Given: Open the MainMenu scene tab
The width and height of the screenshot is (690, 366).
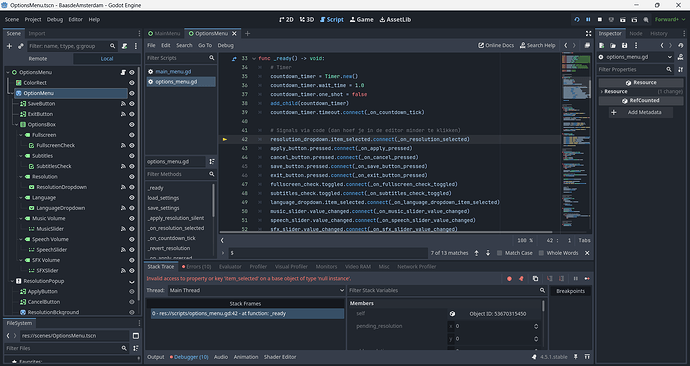Looking at the screenshot, I should click(x=164, y=33).
